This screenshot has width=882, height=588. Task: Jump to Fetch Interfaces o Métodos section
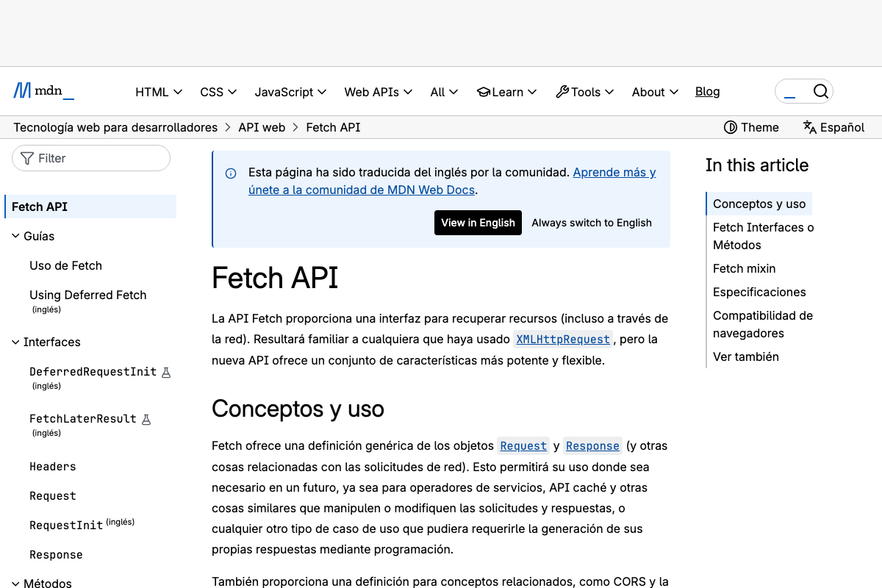click(764, 236)
